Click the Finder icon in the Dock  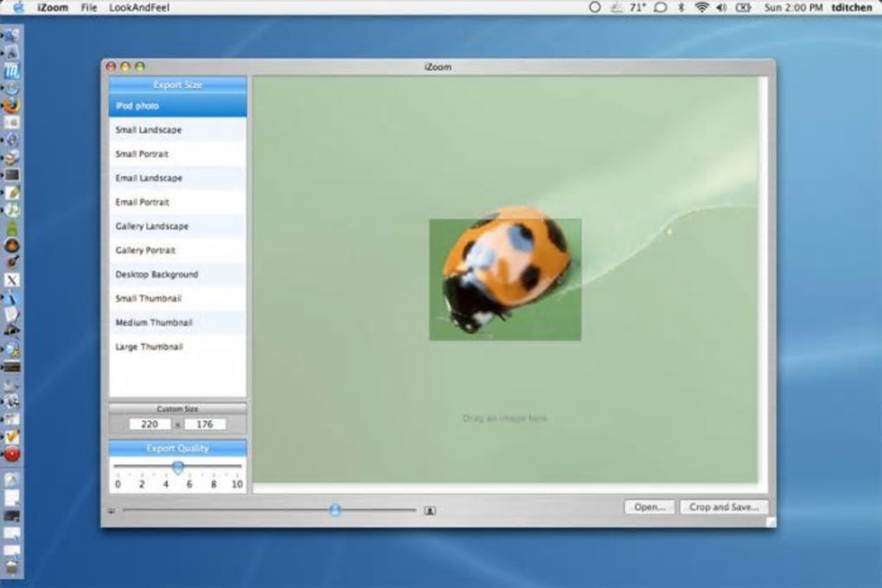click(x=11, y=35)
